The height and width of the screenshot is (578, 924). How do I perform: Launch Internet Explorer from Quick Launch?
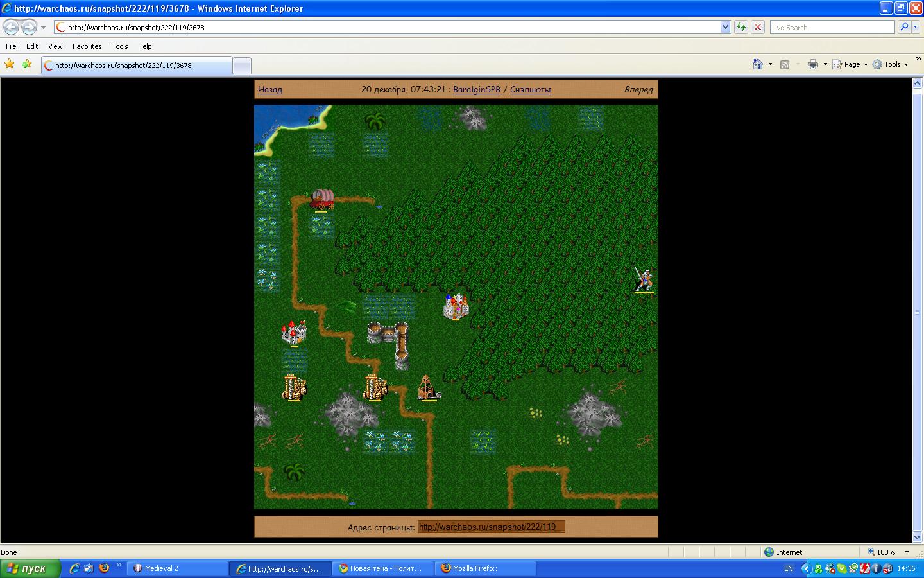tap(74, 568)
